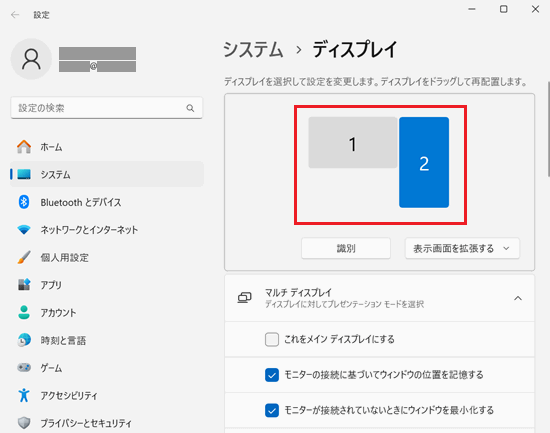Select display 1 in arrangement

click(x=353, y=142)
